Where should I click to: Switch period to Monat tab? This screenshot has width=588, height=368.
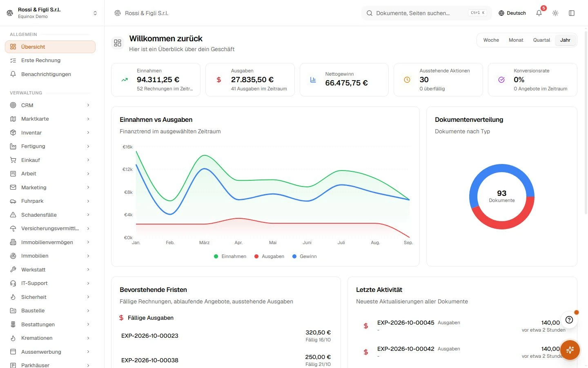point(516,40)
